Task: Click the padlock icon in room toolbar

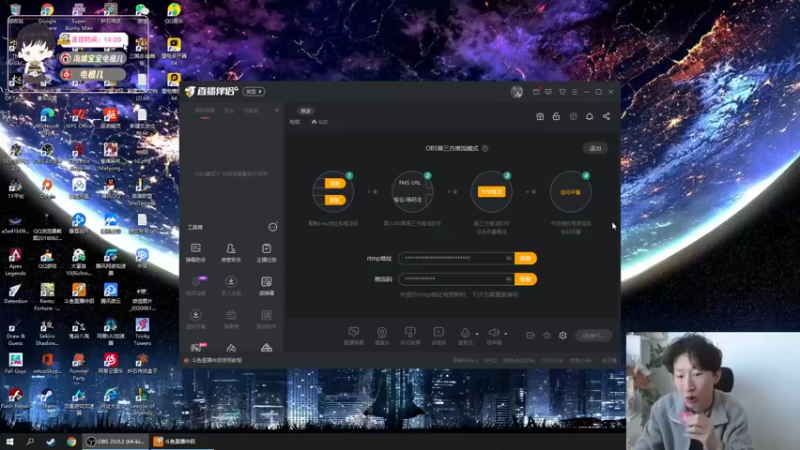Action: [x=556, y=116]
